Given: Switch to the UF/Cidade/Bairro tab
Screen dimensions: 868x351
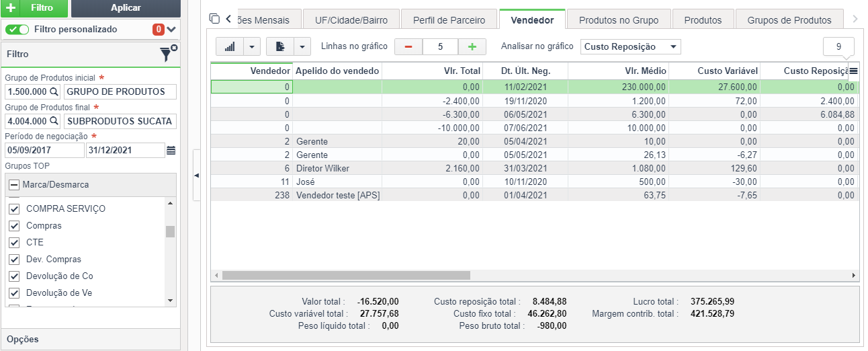Looking at the screenshot, I should point(351,20).
